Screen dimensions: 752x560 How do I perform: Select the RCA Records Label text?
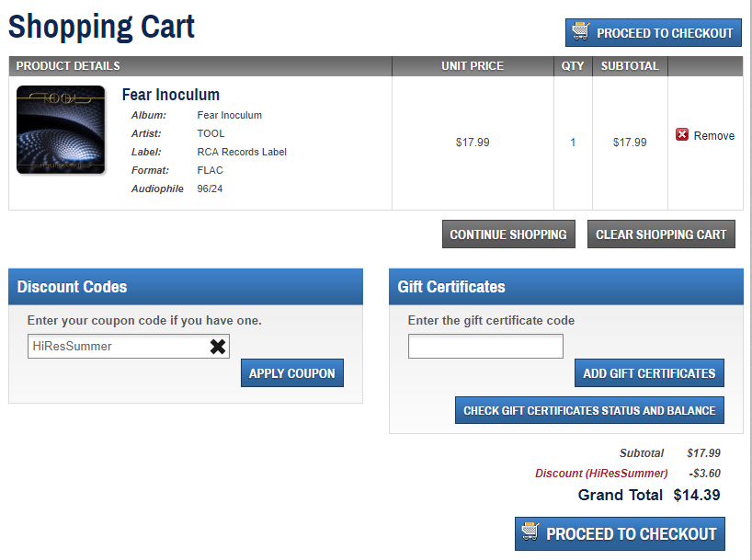242,152
